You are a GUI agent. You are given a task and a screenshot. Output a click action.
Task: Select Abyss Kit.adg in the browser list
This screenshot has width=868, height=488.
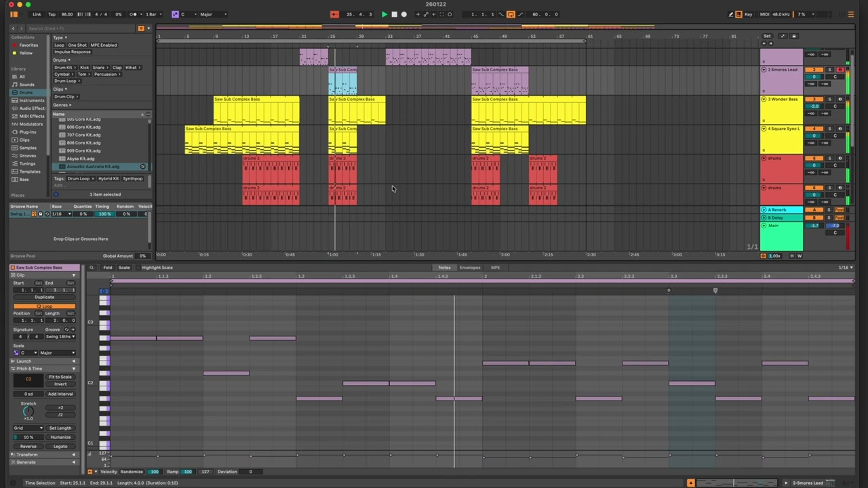[80, 159]
